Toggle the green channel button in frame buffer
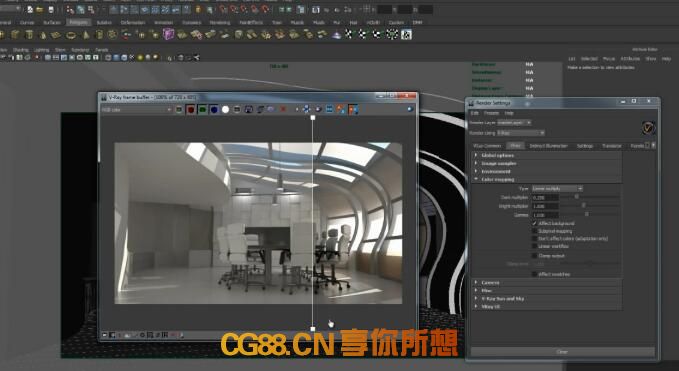This screenshot has height=371, width=679. pos(202,110)
